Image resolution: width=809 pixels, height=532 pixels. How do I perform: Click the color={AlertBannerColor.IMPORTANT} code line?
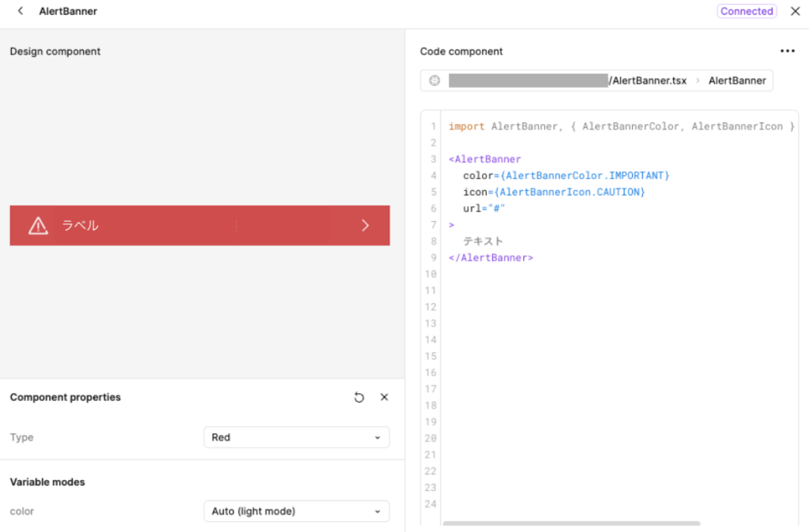pos(566,176)
